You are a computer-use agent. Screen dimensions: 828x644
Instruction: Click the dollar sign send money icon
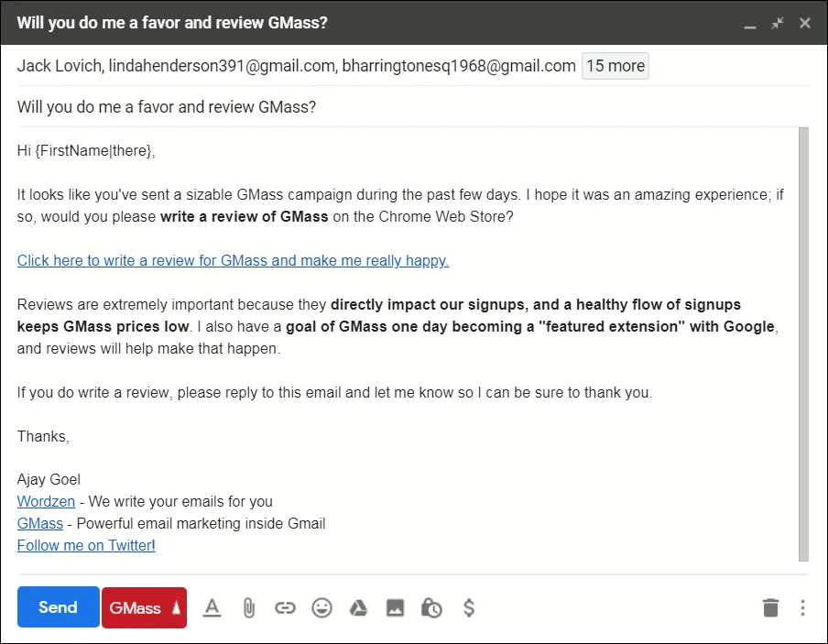[469, 607]
